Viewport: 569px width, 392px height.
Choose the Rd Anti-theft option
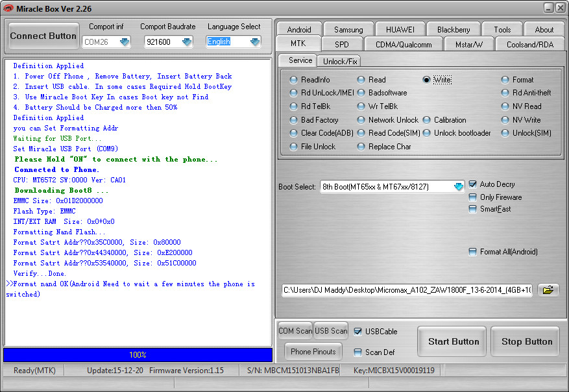(x=505, y=93)
